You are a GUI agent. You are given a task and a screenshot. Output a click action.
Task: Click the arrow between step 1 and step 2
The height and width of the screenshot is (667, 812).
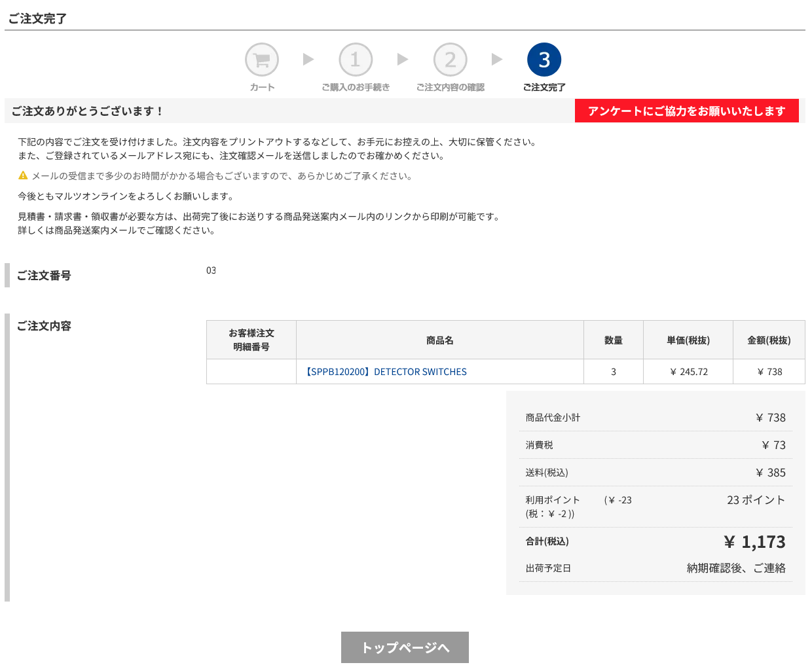403,60
